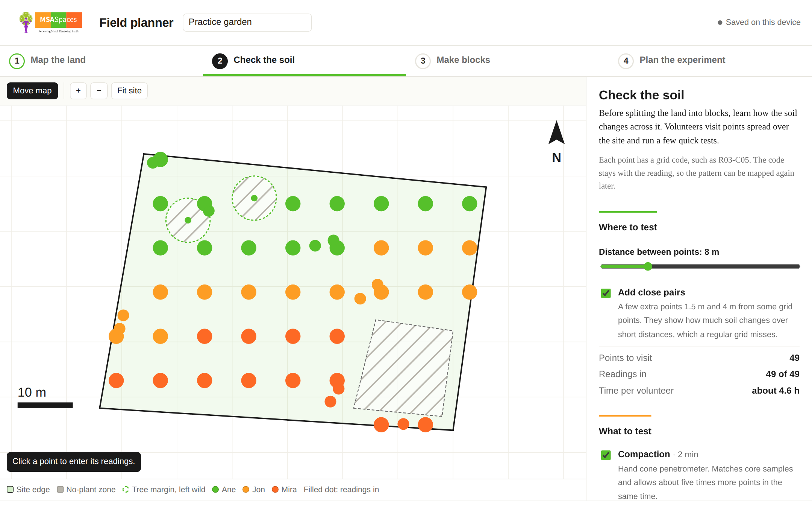Screen dimensions: 812x508
Task: Zoom in with the plus button
Action: (78, 91)
